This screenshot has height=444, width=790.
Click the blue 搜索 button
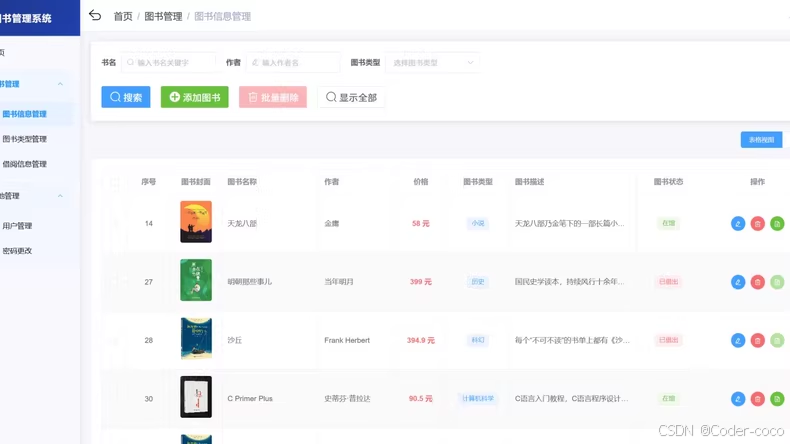point(126,97)
